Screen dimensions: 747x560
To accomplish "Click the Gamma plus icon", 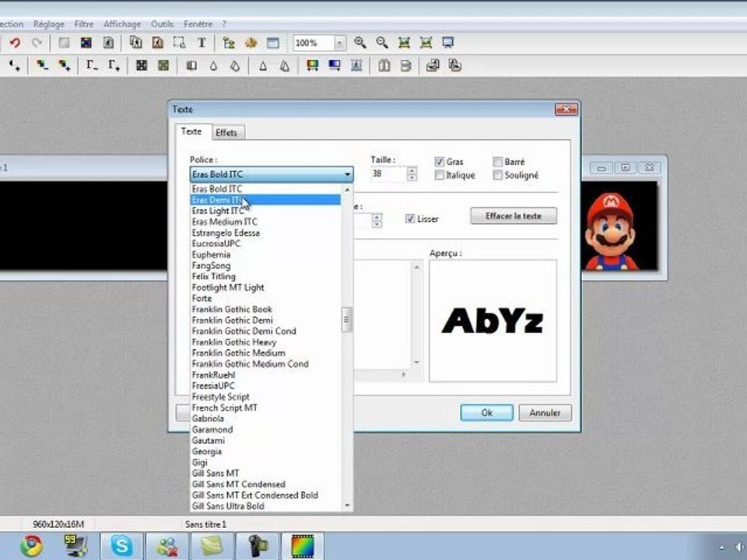I will (x=114, y=65).
